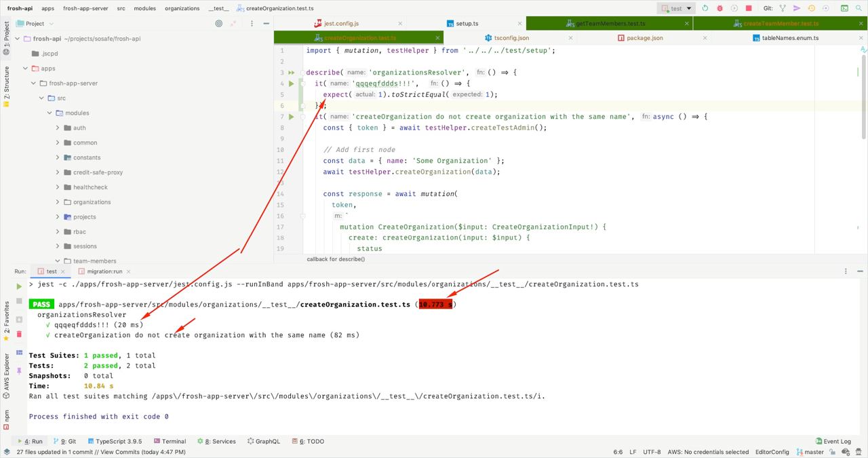Collapse the frosh-api root folder
This screenshot has width=868, height=458.
click(x=17, y=39)
